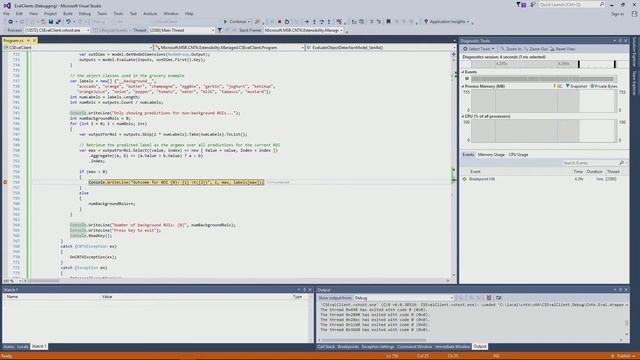
Task: Click the Undo icon in toolbar
Action: [68, 22]
